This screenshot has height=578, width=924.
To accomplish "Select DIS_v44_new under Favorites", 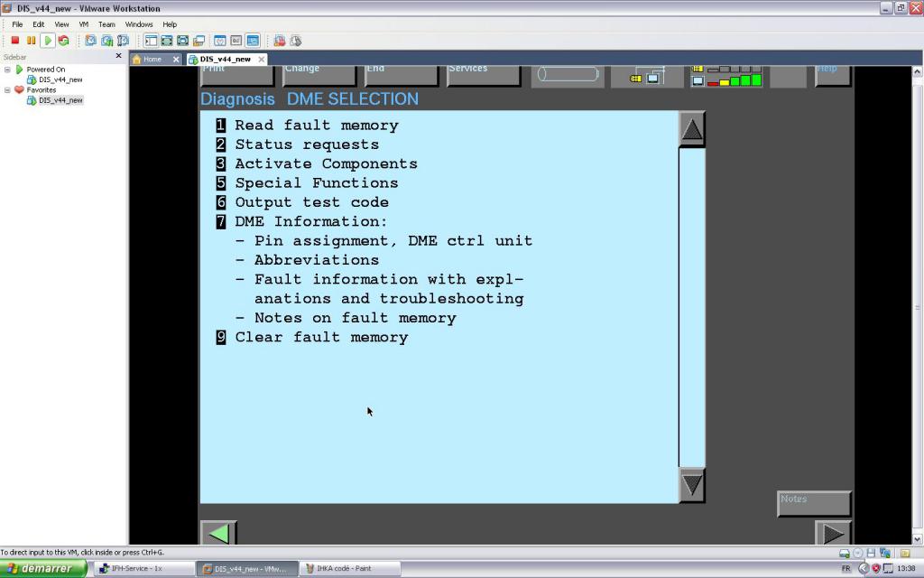I will pyautogui.click(x=60, y=100).
